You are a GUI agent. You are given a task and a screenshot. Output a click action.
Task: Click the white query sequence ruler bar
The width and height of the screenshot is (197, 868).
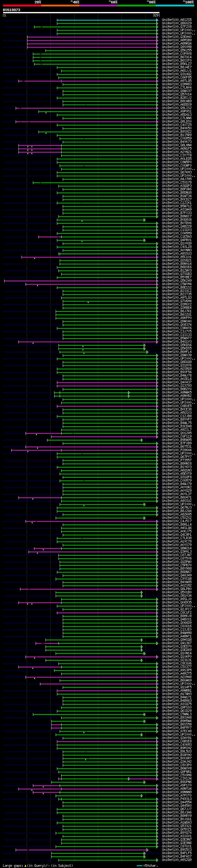[81, 13]
